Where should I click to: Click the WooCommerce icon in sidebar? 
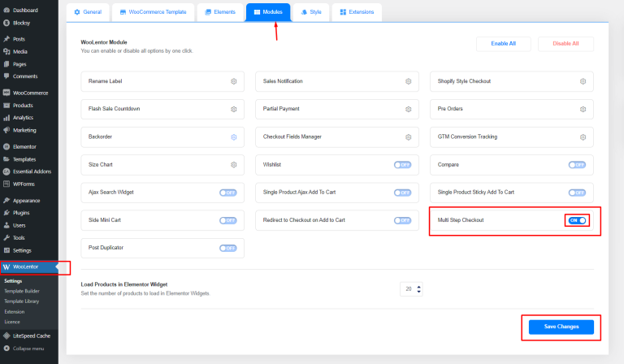click(6, 93)
